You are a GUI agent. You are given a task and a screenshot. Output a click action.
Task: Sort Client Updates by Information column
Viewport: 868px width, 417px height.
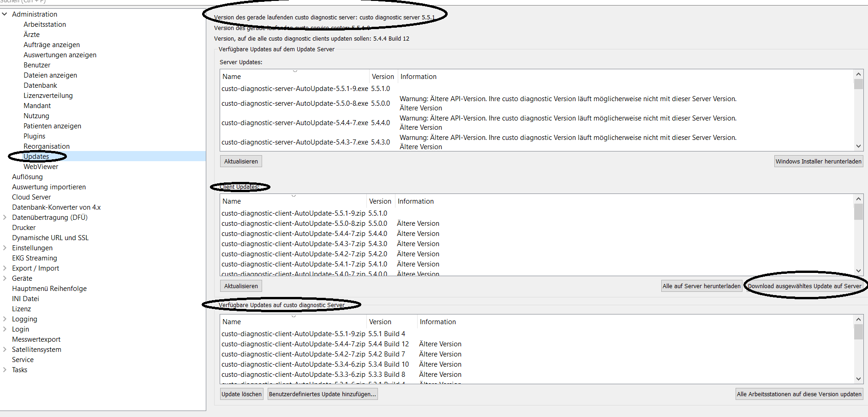624,201
